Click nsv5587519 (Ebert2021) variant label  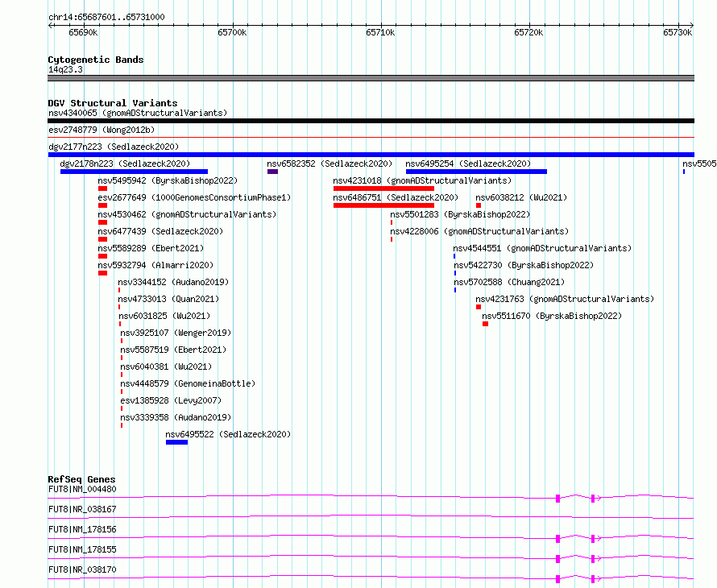click(173, 350)
